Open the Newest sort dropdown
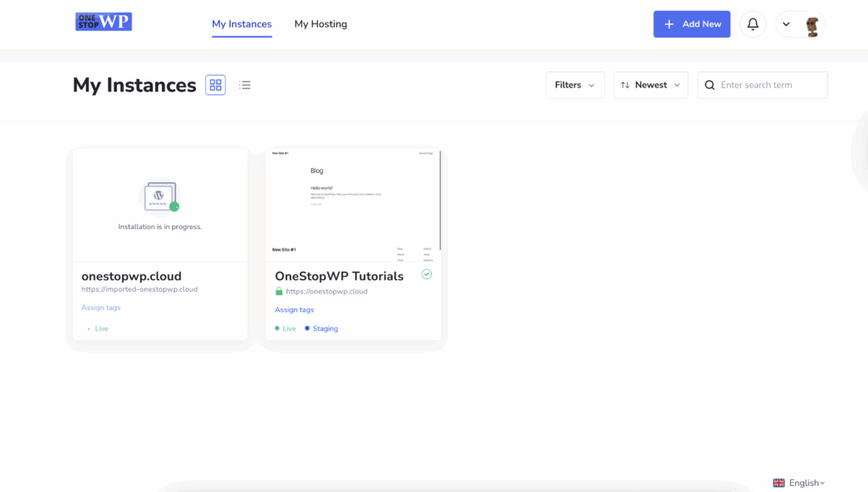Viewport: 868px width, 492px height. (x=650, y=85)
